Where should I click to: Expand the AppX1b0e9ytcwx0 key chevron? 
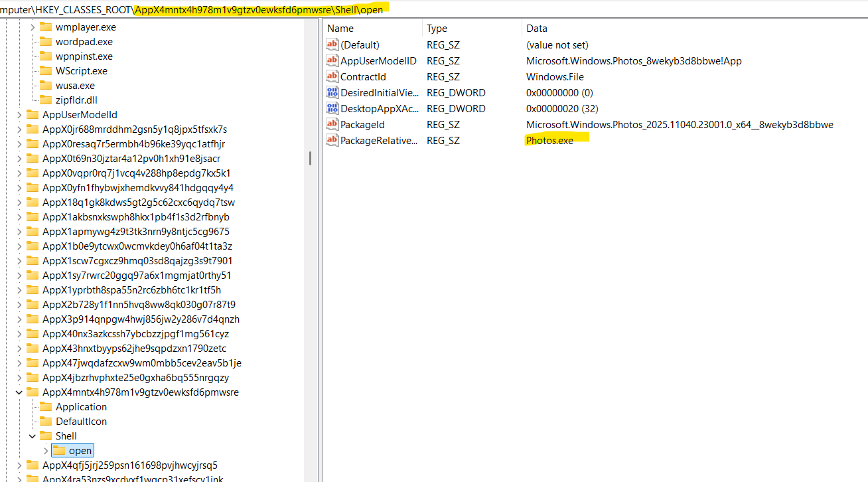[x=19, y=246]
